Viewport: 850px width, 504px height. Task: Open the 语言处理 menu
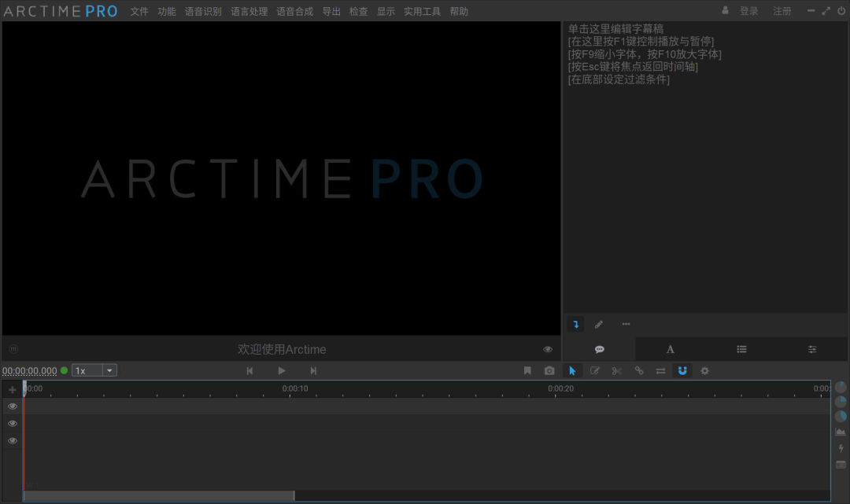(249, 11)
